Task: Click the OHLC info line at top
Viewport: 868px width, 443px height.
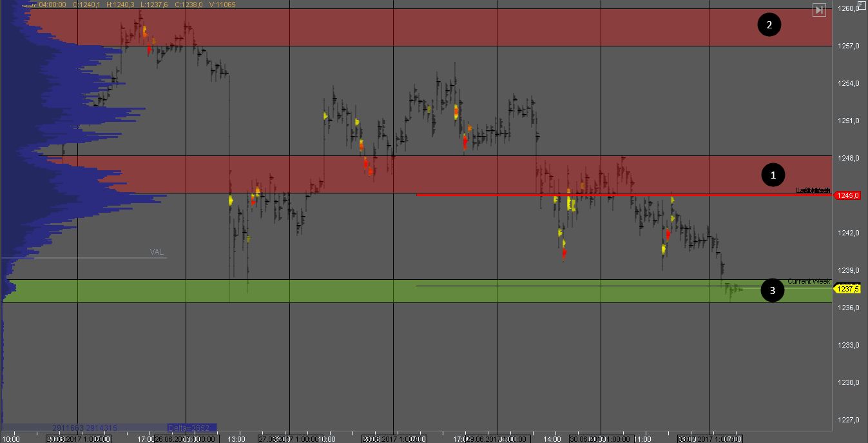Action: tap(129, 5)
